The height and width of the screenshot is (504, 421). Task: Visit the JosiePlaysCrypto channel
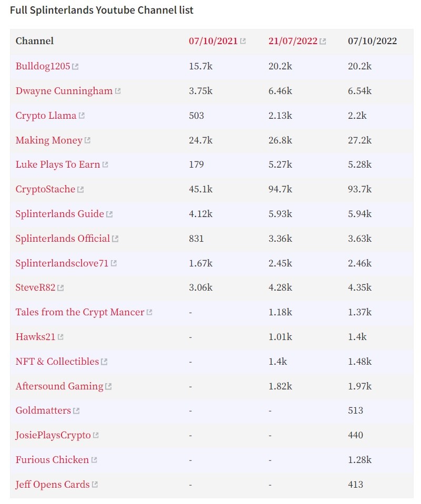pyautogui.click(x=53, y=436)
